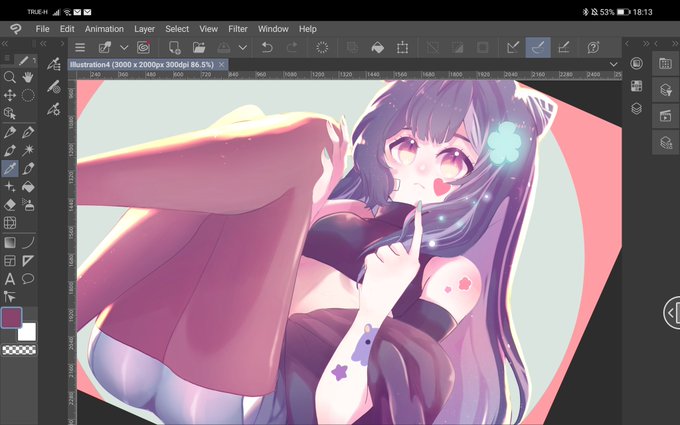Viewport: 680px width, 425px height.
Task: Select the Decoration tool
Action: (28, 169)
